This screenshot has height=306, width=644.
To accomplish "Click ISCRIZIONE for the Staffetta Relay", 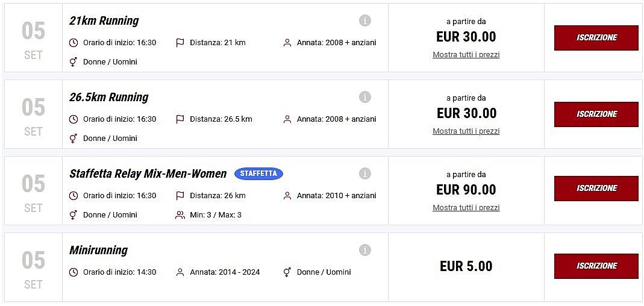I will (596, 189).
